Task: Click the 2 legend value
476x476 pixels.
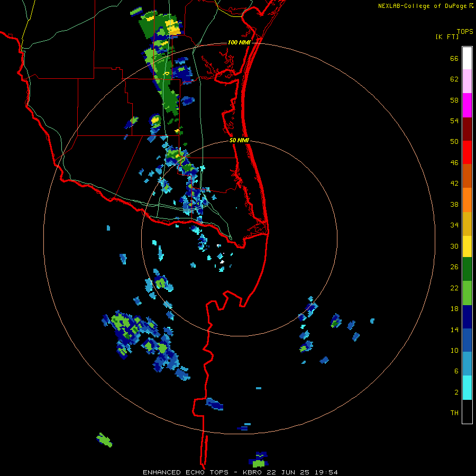Action: 456,392
